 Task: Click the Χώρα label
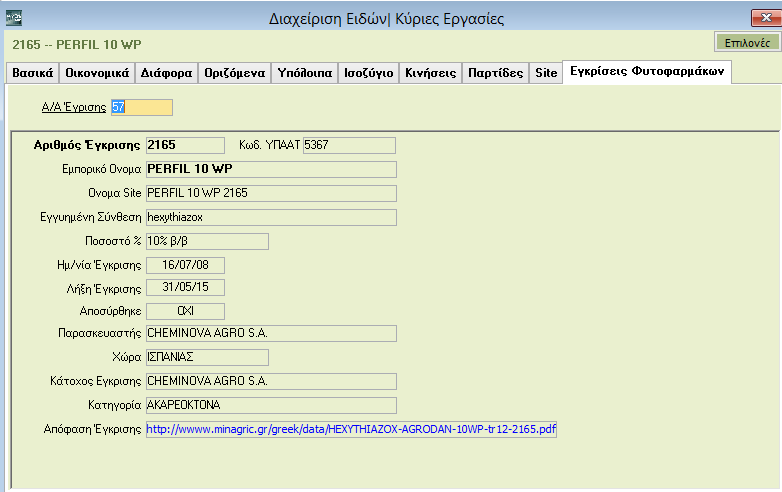tap(126, 357)
